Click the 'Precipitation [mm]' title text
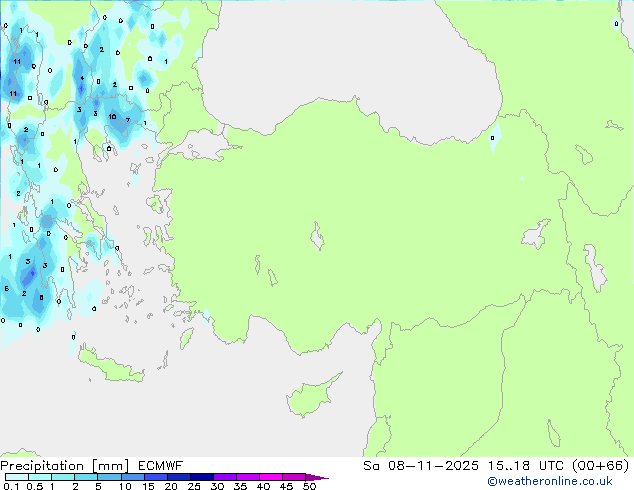634x490 pixels. [65, 466]
